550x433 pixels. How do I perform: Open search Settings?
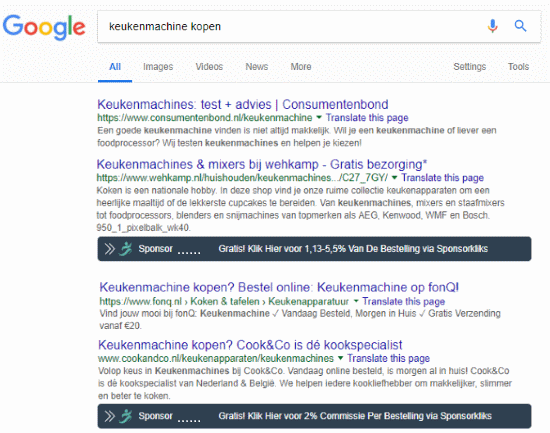pos(470,67)
